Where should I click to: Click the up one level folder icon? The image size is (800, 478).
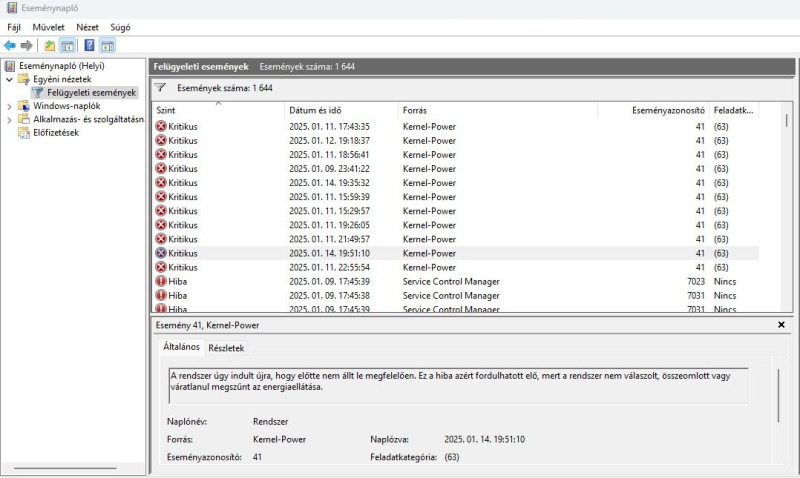point(49,46)
